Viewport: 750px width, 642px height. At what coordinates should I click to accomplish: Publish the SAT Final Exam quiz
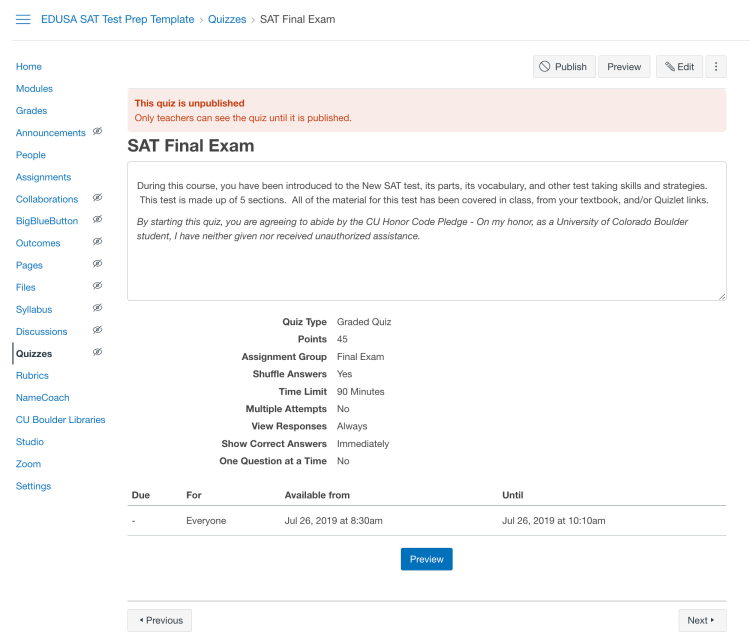(x=563, y=67)
